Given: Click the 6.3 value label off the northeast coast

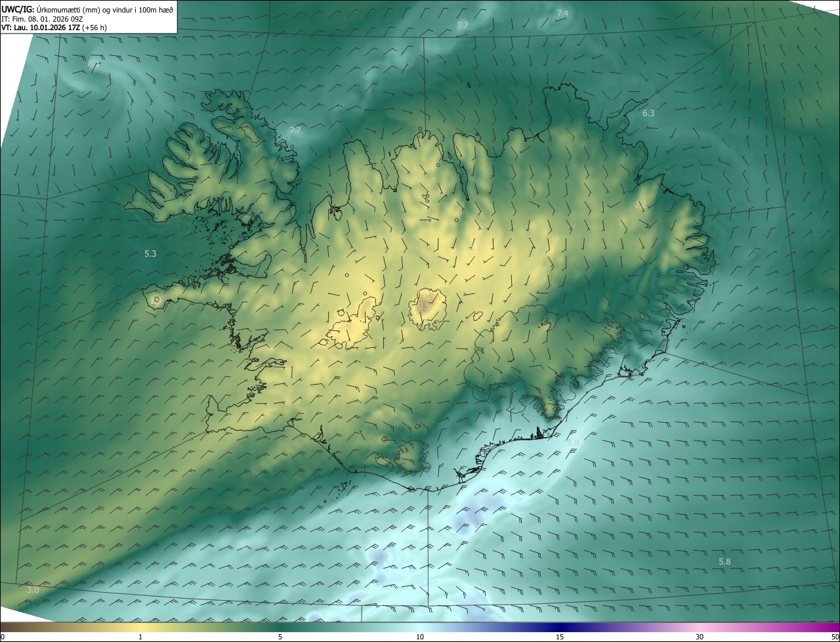Looking at the screenshot, I should coord(648,113).
